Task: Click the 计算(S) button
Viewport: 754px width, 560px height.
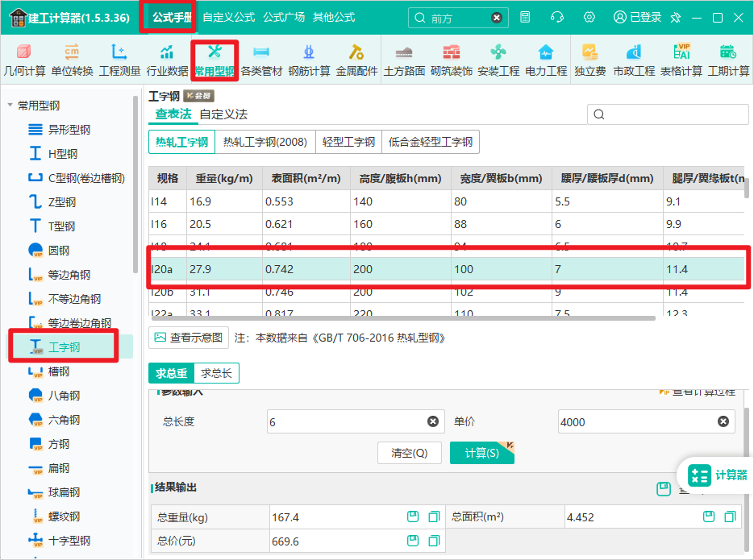Action: [481, 453]
